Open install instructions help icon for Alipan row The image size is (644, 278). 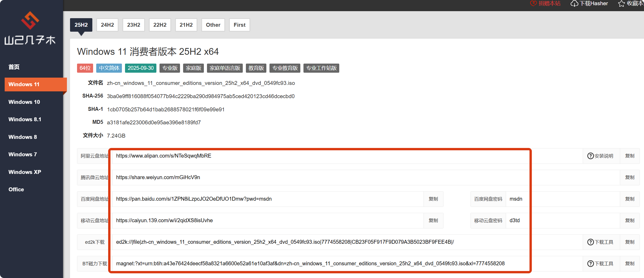(591, 156)
